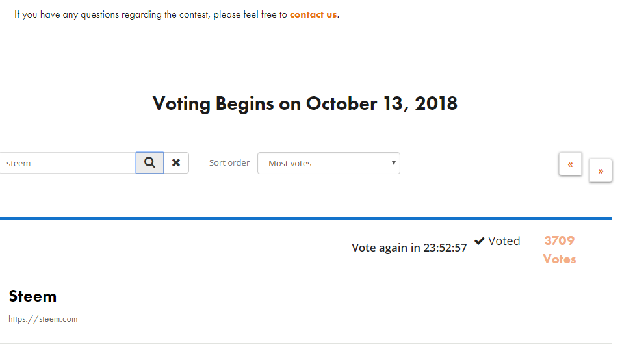Click the magnifying glass search icon

coord(149,162)
